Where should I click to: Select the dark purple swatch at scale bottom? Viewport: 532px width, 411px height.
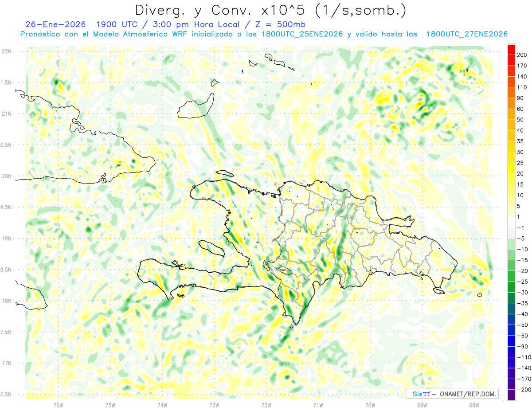(511, 395)
